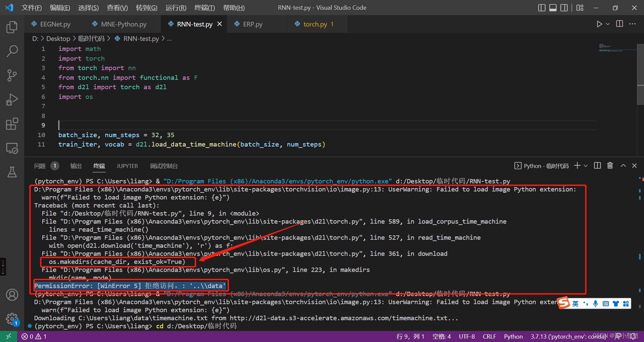Viewport: 644px width, 342px height.
Task: Open the 编辑(E) menu
Action: pos(60,8)
